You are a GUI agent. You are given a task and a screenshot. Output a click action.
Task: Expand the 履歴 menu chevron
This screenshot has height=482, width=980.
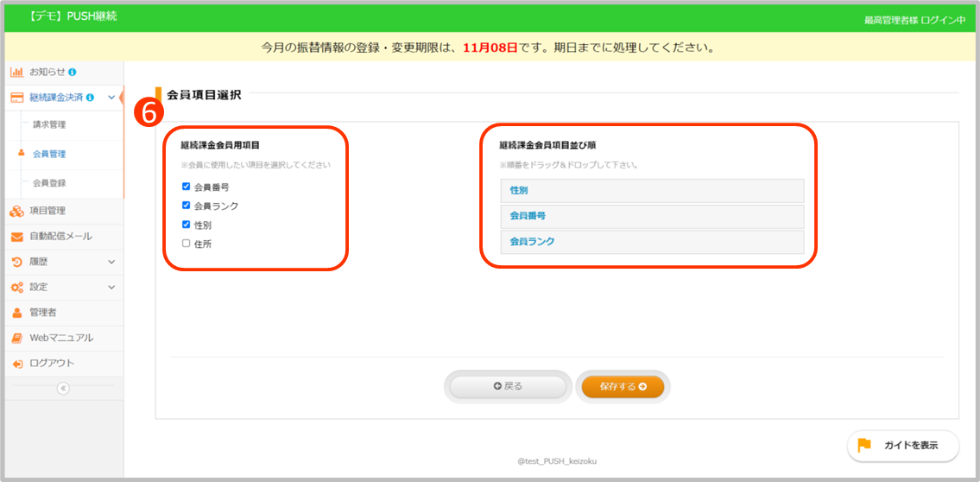pos(111,262)
